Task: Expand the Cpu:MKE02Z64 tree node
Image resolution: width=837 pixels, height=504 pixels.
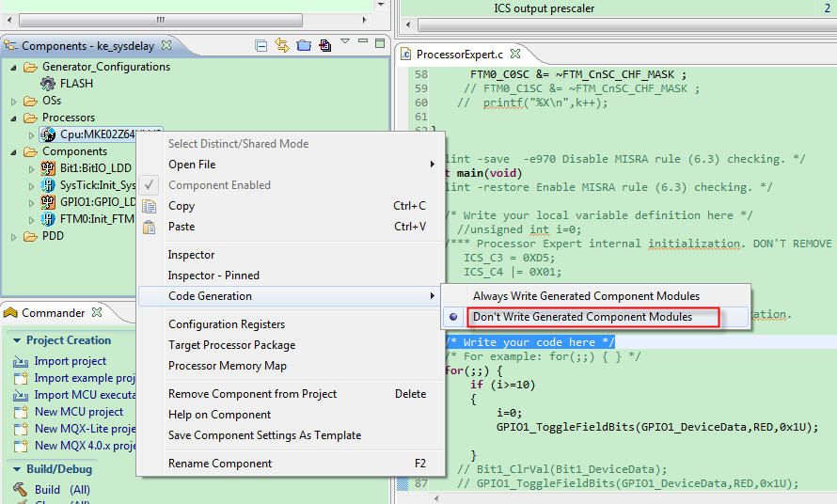Action: point(31,135)
